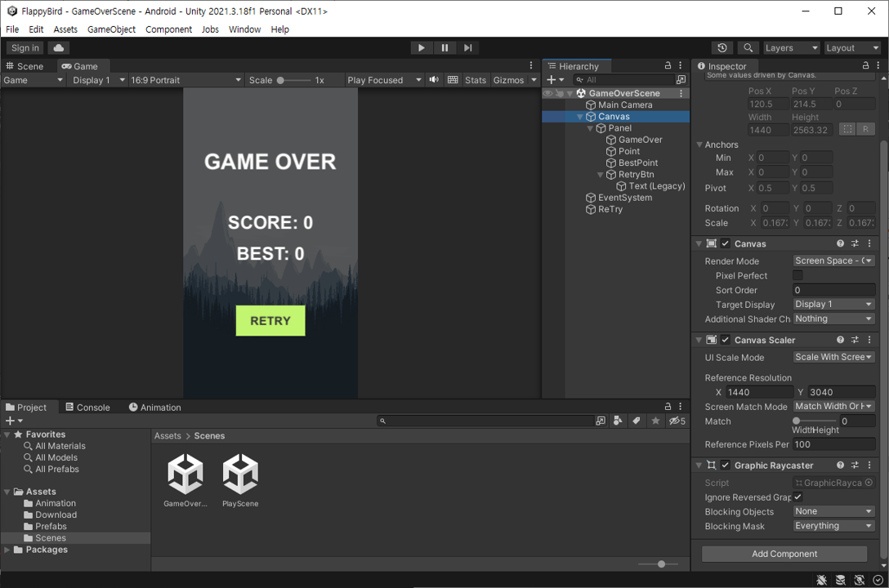
Task: Click the Step frame button
Action: pyautogui.click(x=467, y=48)
